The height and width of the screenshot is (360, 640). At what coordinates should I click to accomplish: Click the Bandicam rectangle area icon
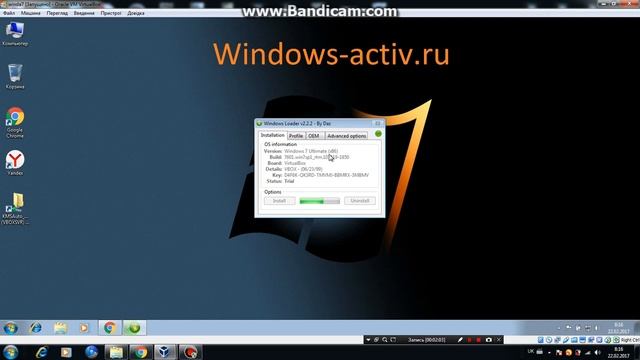[393, 340]
